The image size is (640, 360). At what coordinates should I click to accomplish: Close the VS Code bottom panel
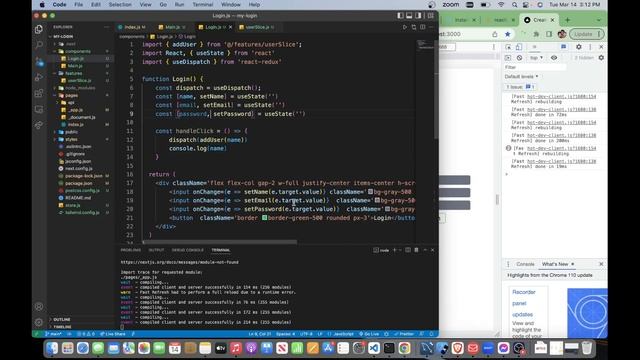point(433,250)
